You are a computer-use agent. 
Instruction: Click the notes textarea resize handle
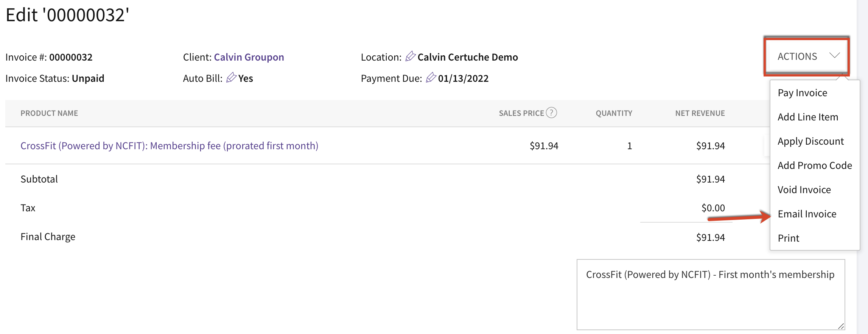[x=841, y=326]
